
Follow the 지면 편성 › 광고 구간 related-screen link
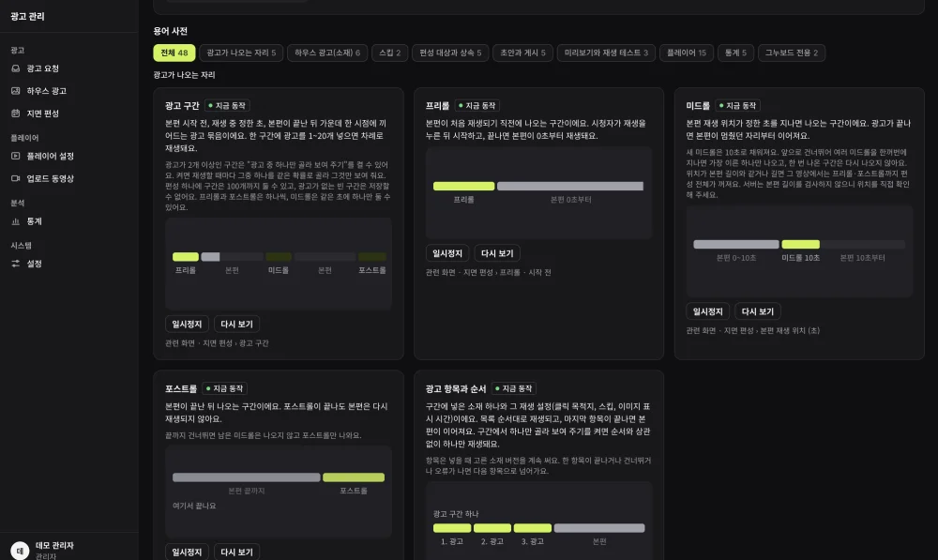235,343
